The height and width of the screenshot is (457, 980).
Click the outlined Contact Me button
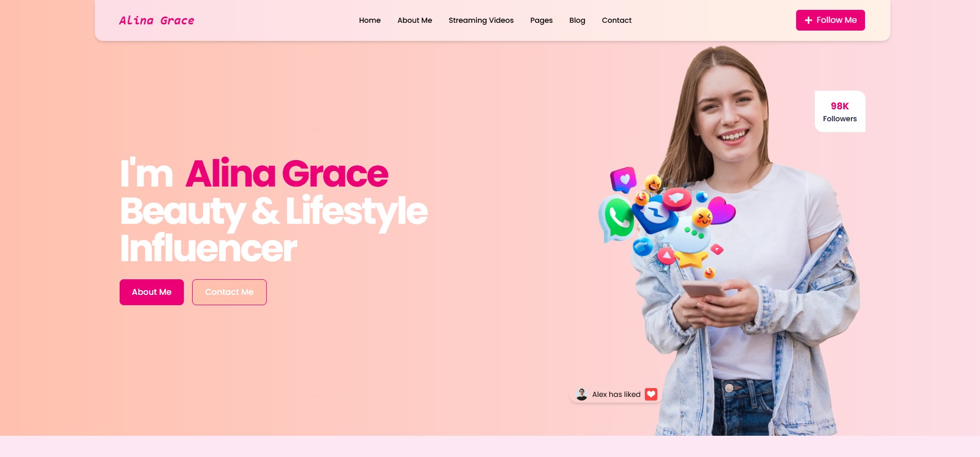(229, 292)
